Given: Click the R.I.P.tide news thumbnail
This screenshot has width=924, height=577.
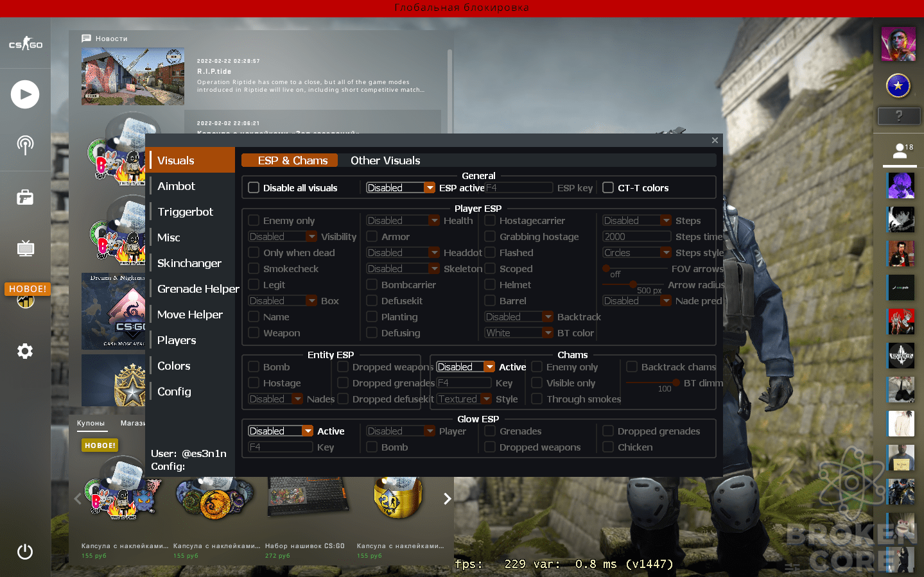Looking at the screenshot, I should click(133, 76).
